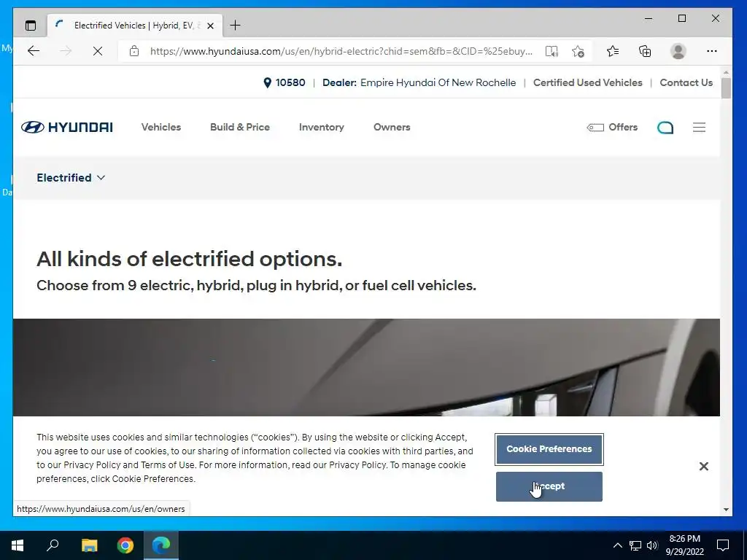Click heading 'All kinds of electrified options.'
The width and height of the screenshot is (747, 560).
point(189,259)
